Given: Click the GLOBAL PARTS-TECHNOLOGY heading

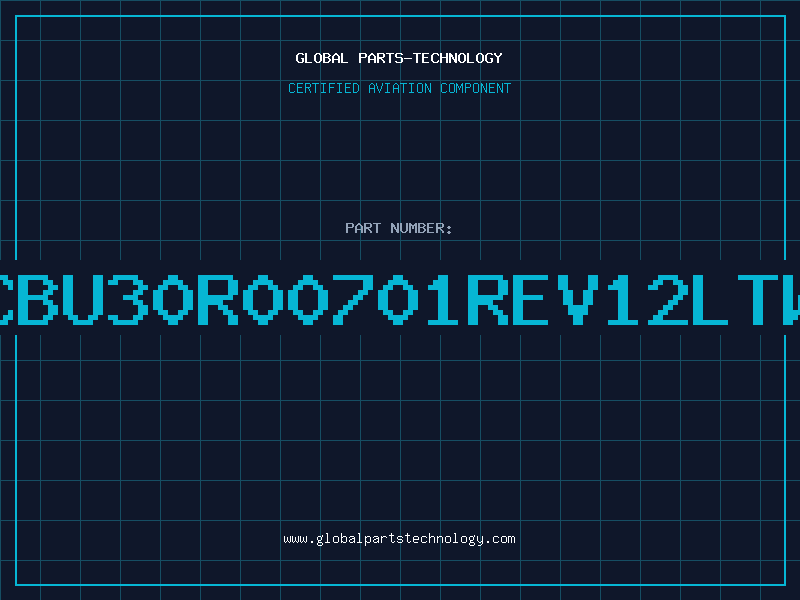Looking at the screenshot, I should (x=399, y=58).
